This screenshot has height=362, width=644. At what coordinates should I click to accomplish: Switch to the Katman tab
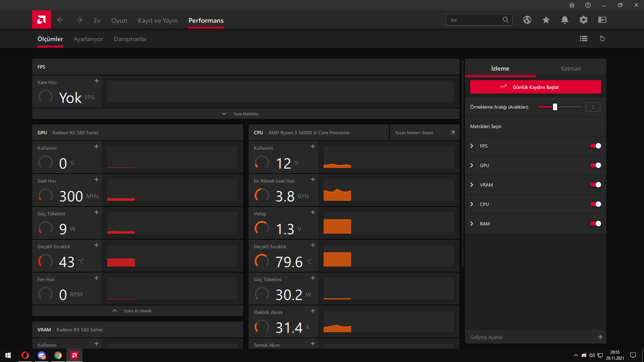click(571, 68)
